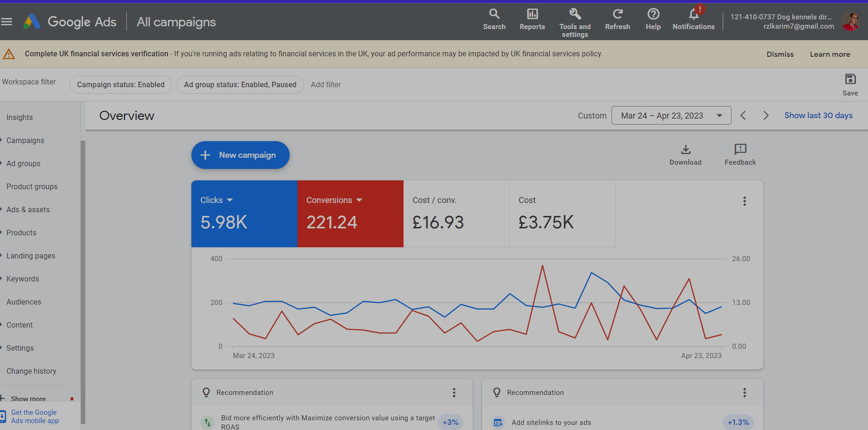Click the Save workspace filter icon

pyautogui.click(x=850, y=79)
